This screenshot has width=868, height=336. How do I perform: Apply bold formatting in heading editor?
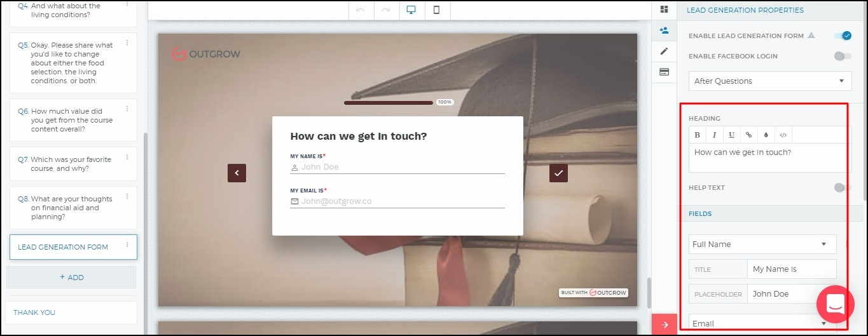(x=698, y=135)
